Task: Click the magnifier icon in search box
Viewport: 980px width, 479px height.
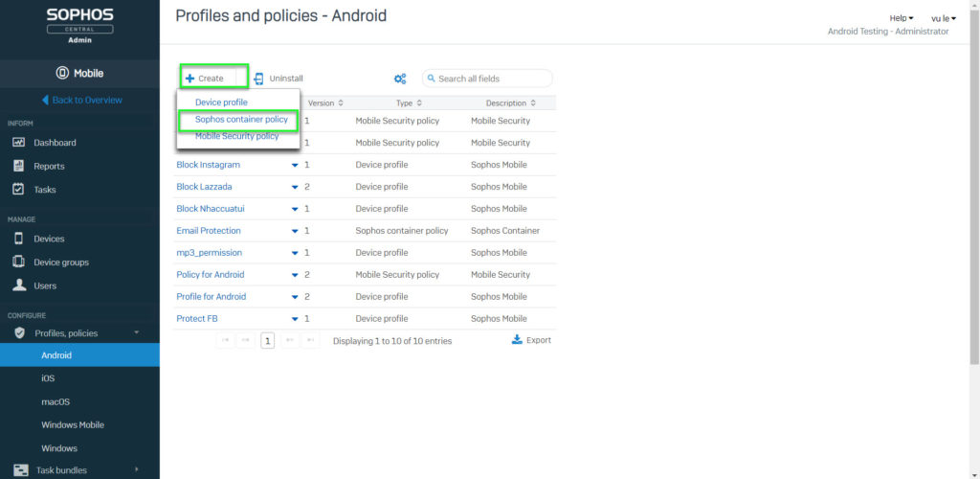Action: pos(432,79)
